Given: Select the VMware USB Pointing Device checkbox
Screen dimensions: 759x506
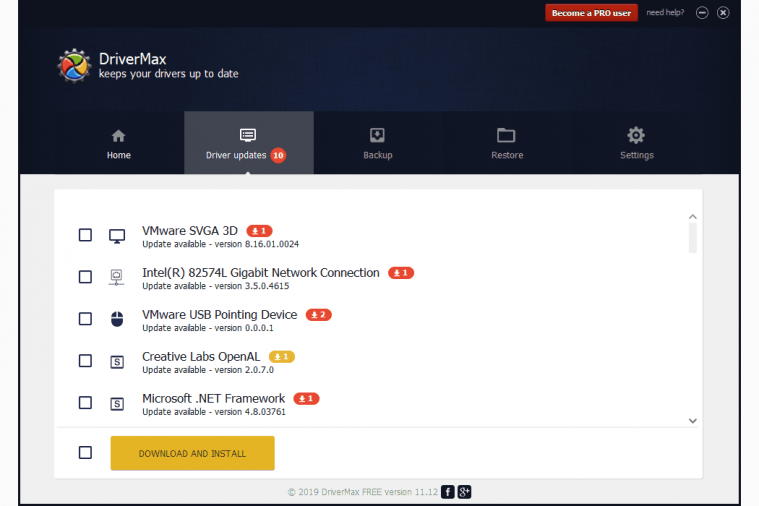Looking at the screenshot, I should (85, 319).
